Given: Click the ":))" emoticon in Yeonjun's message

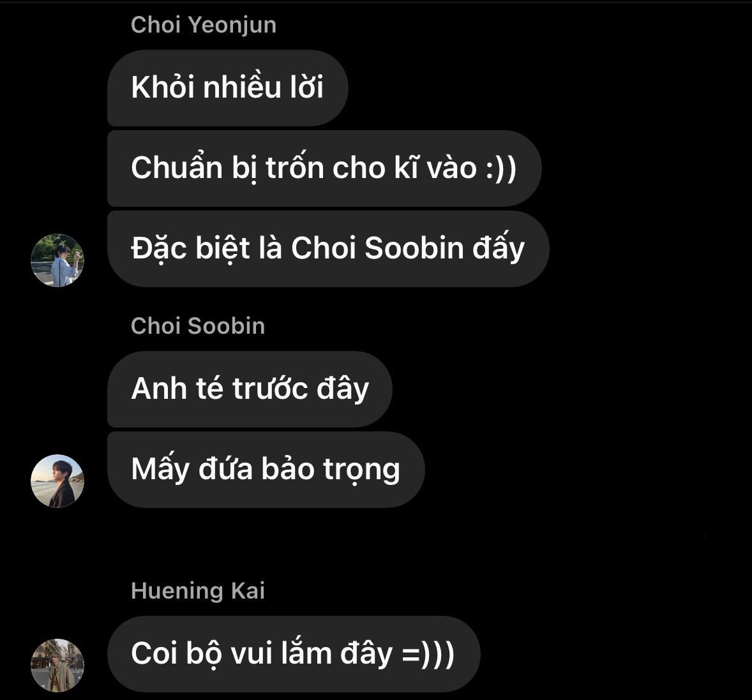Looking at the screenshot, I should pyautogui.click(x=500, y=168).
